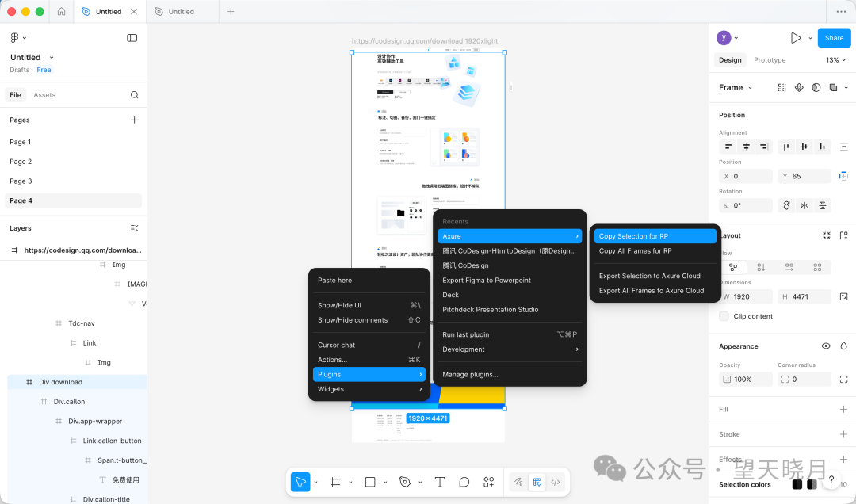Open present options dropdown arrow

[x=810, y=38]
